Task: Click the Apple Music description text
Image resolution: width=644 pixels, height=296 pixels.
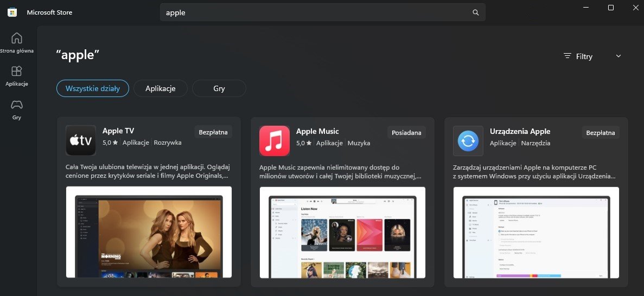Action: coord(341,172)
